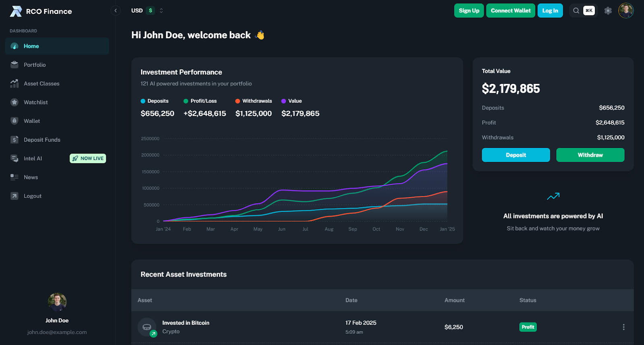Click the +$2,648,615 profit figure

click(x=205, y=114)
